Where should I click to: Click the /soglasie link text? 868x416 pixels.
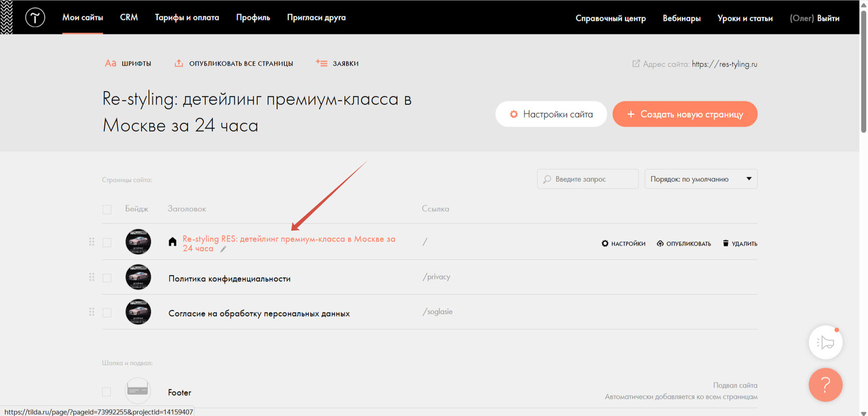(x=438, y=312)
